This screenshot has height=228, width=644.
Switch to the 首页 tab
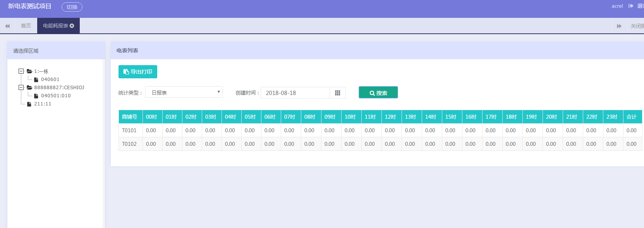pyautogui.click(x=26, y=26)
